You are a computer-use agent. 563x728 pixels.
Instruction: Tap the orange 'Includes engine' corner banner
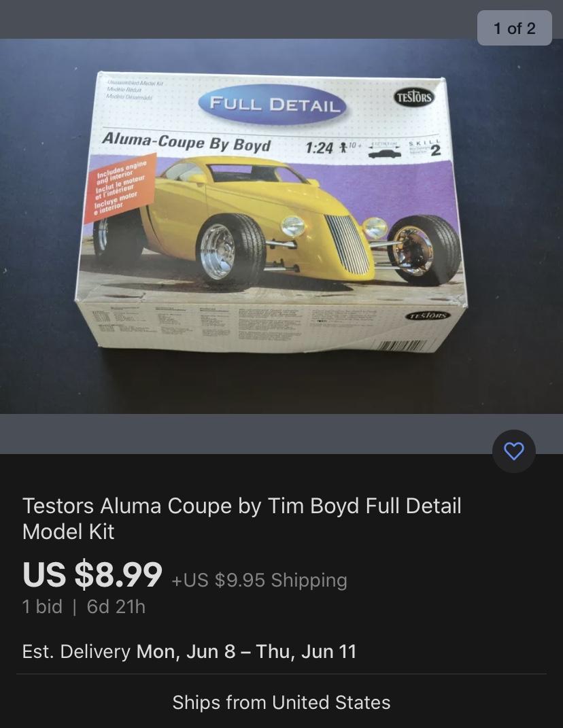[x=120, y=188]
